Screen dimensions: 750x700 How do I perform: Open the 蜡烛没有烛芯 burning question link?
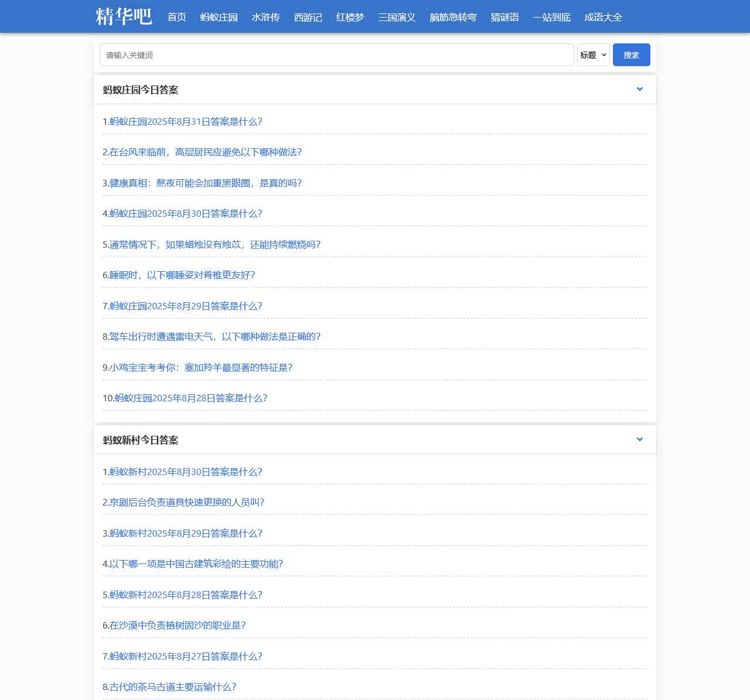(x=212, y=245)
